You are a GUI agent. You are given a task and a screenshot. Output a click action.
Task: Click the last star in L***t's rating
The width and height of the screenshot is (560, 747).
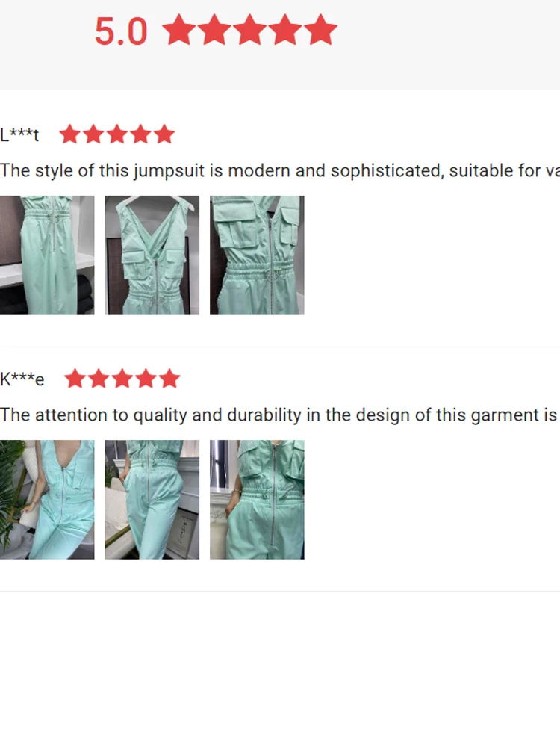(164, 134)
